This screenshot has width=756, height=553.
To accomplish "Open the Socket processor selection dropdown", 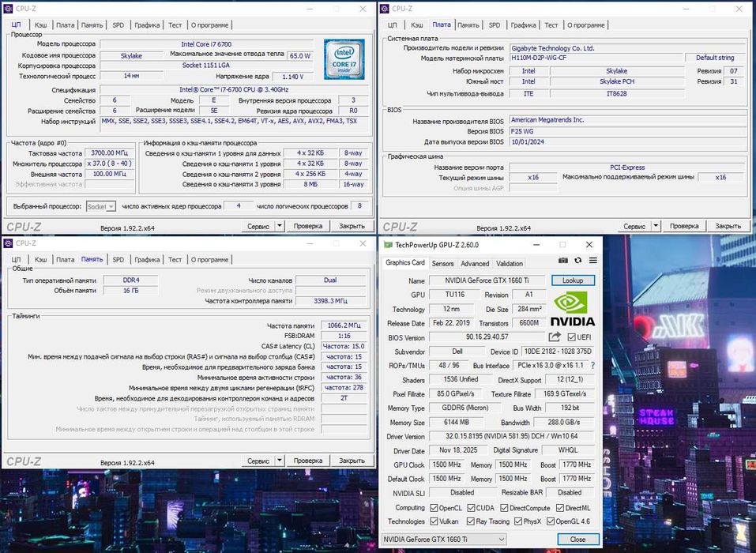I will 101,206.
